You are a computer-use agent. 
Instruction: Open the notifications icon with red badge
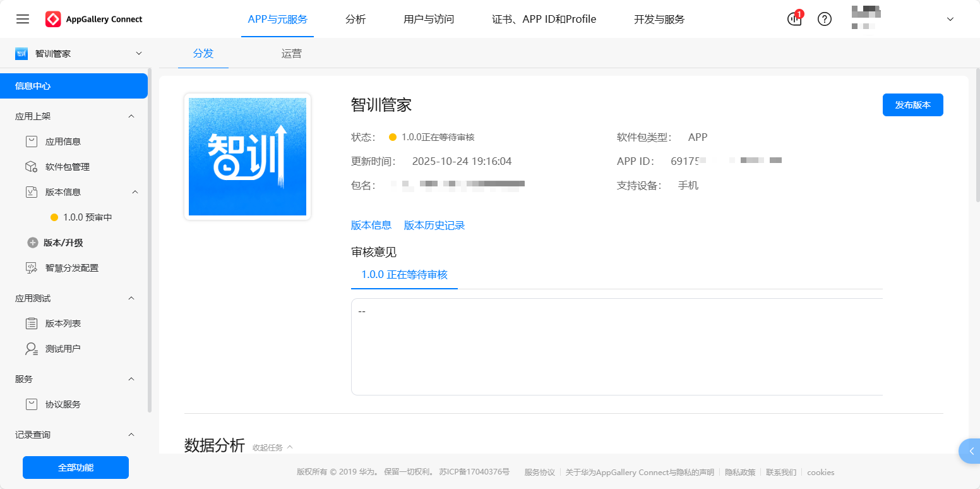794,19
